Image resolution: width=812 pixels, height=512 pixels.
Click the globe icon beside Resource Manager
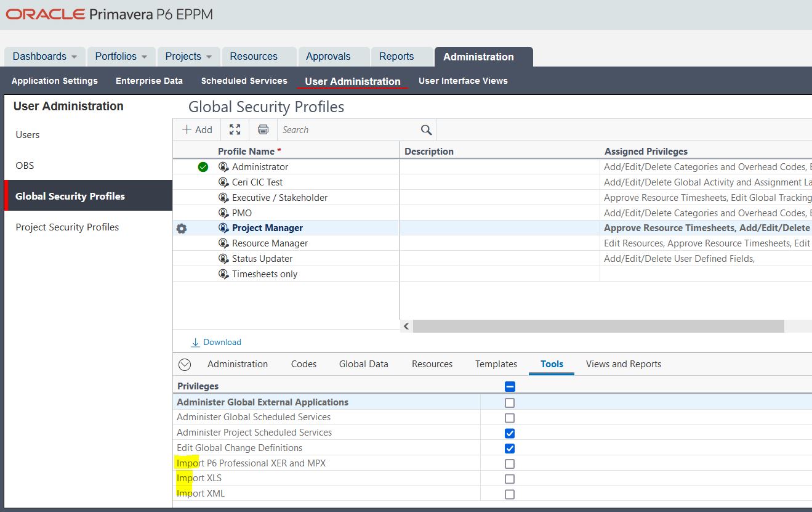223,243
